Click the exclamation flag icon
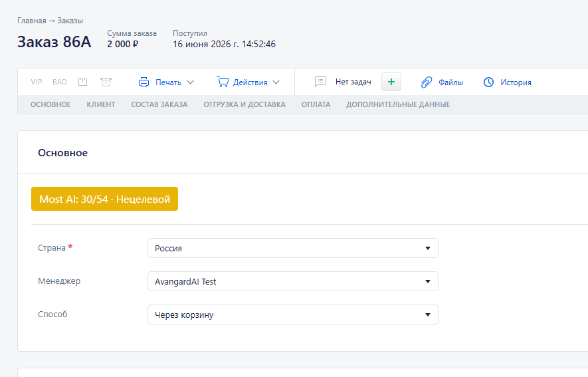 82,82
